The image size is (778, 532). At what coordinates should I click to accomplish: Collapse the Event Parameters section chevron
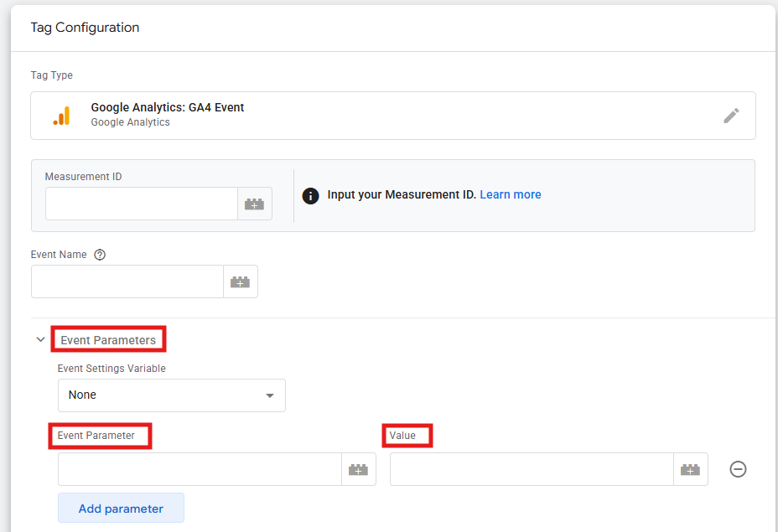click(x=41, y=339)
